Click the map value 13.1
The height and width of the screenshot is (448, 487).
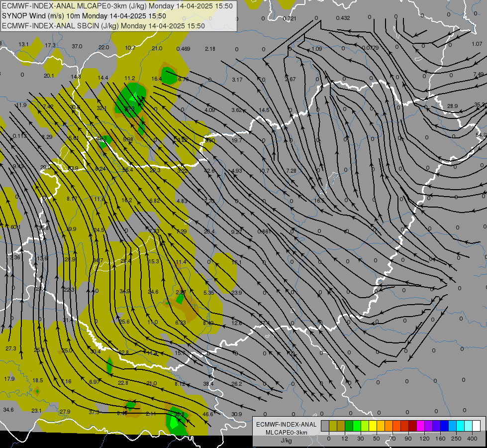point(23,44)
